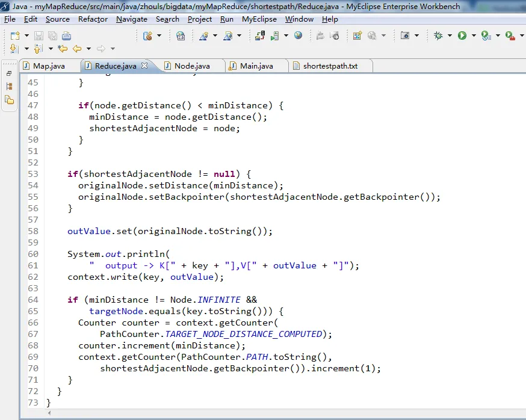Click the Save floppy disk icon
Image resolution: width=526 pixels, height=420 pixels.
(39, 36)
